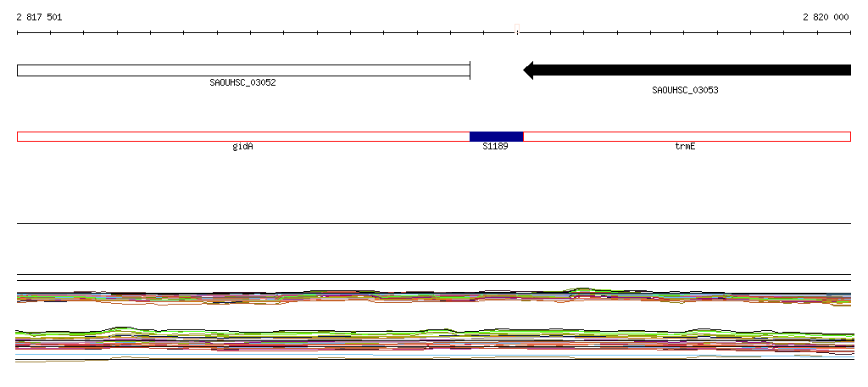This screenshot has width=868, height=387.
Task: Click the end coordinate 2 820 000
Action: pos(826,17)
